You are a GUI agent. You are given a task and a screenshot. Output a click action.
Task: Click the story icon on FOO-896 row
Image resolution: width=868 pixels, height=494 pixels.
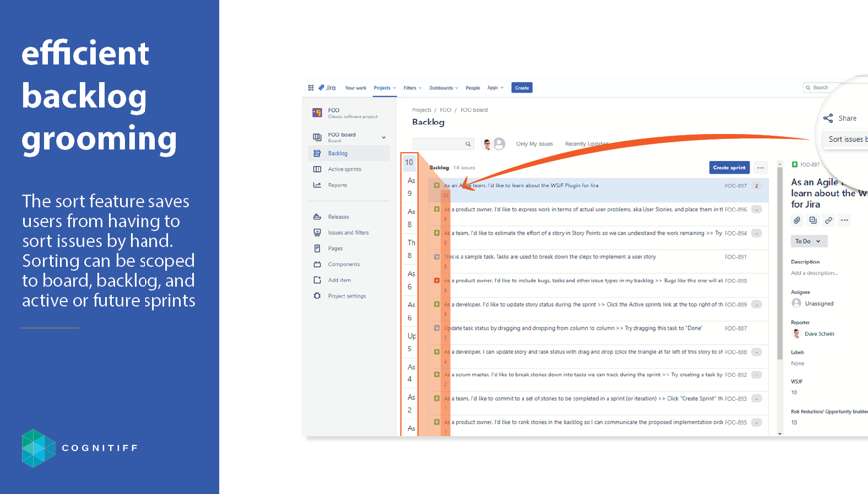click(437, 210)
